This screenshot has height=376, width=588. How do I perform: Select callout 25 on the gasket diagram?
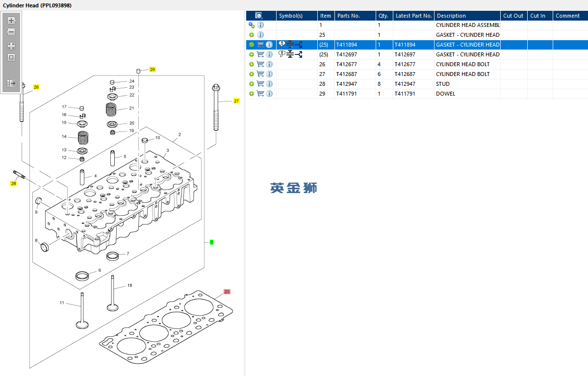[227, 292]
